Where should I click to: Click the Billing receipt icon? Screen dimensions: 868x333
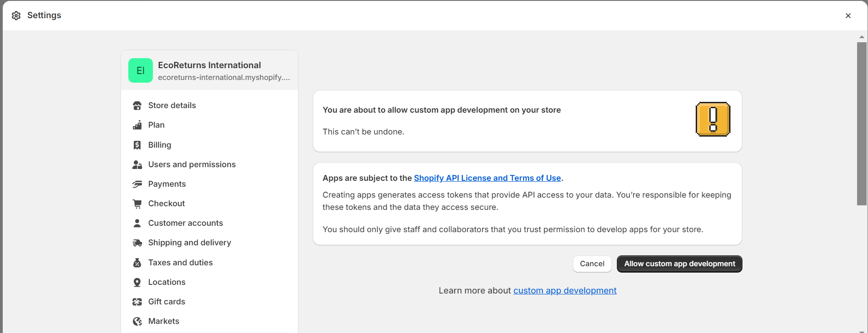point(137,145)
